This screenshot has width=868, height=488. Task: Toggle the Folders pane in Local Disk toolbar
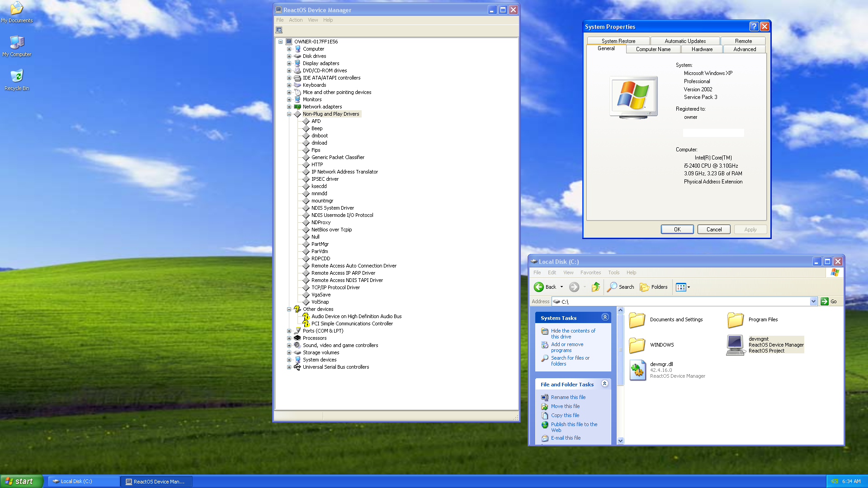coord(654,287)
